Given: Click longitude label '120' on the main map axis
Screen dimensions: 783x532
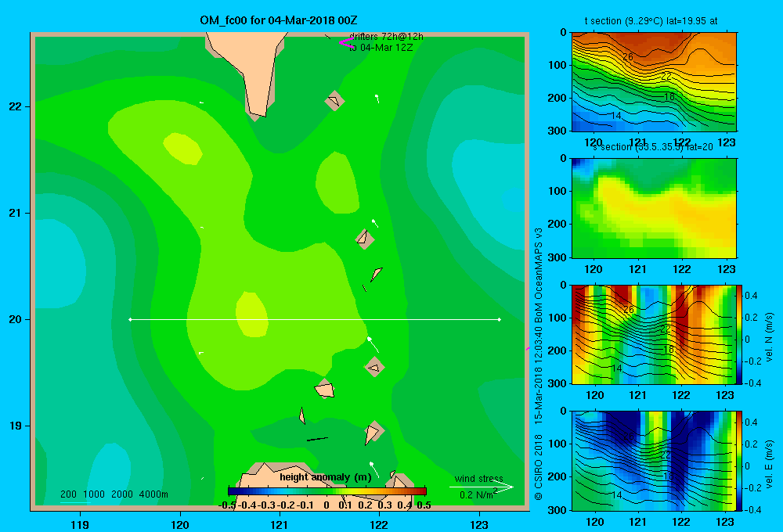Looking at the screenshot, I should coord(180,524).
